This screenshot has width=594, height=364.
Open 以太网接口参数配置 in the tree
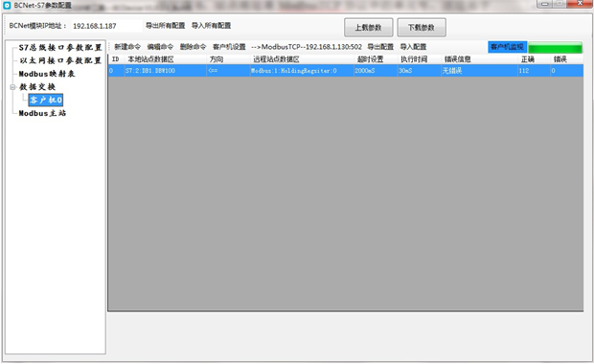click(x=60, y=60)
